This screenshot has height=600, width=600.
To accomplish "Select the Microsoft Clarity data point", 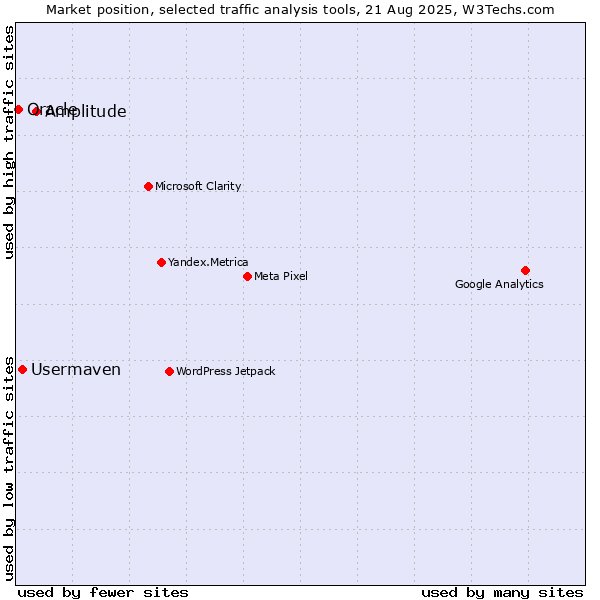I will (148, 186).
